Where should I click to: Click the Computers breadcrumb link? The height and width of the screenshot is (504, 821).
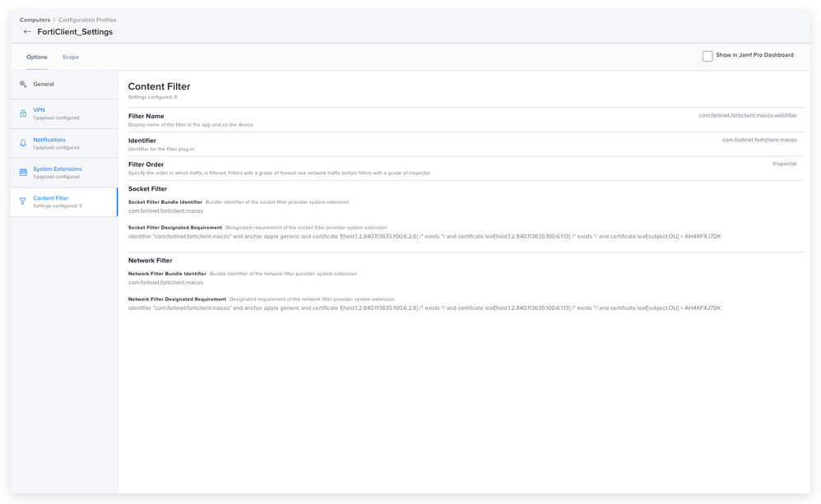click(x=35, y=20)
